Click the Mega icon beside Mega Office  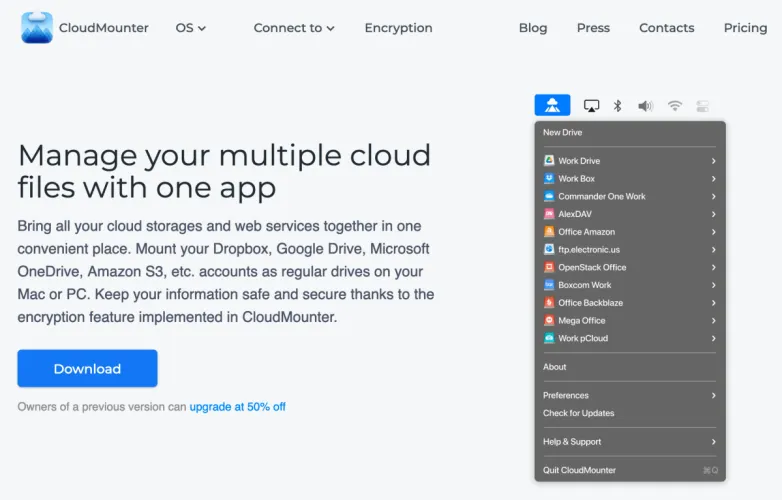click(x=549, y=321)
